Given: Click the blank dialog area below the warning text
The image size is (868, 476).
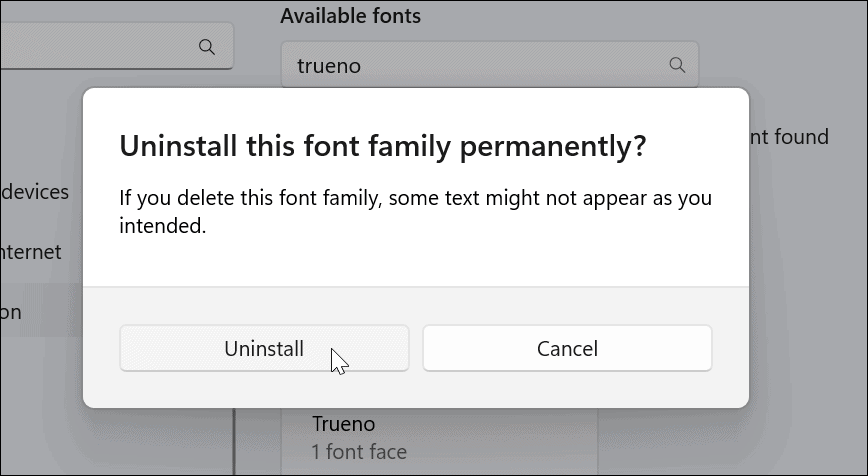Looking at the screenshot, I should (416, 262).
